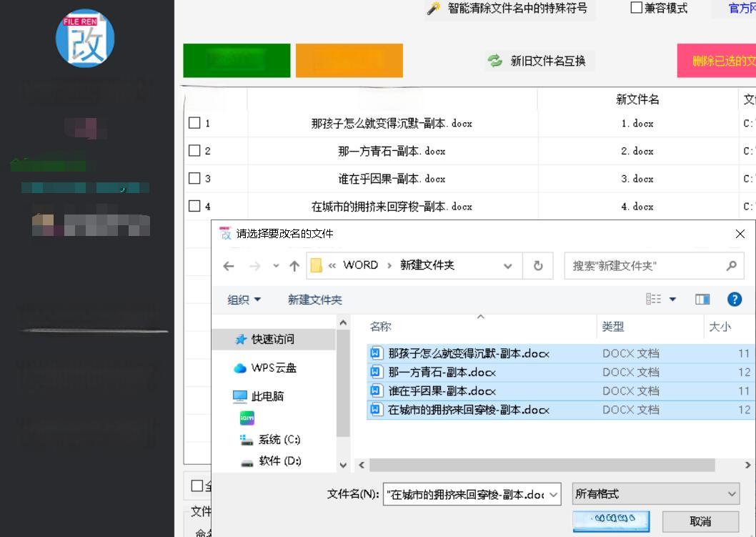Toggle the preview pane icon
This screenshot has width=756, height=537.
702,300
